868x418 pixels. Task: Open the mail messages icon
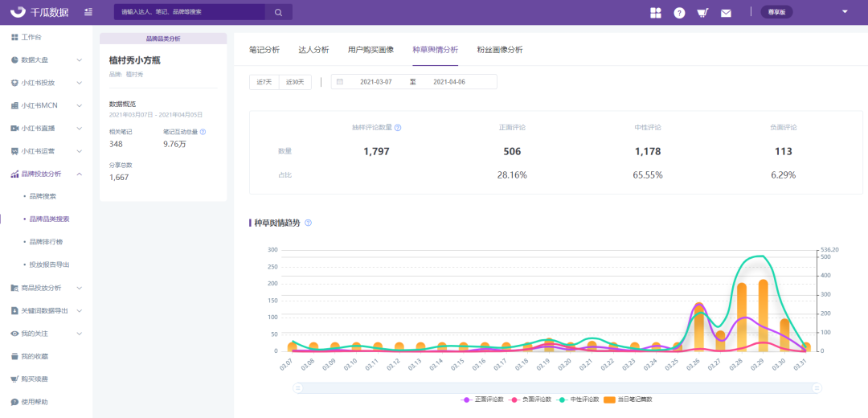coord(726,13)
